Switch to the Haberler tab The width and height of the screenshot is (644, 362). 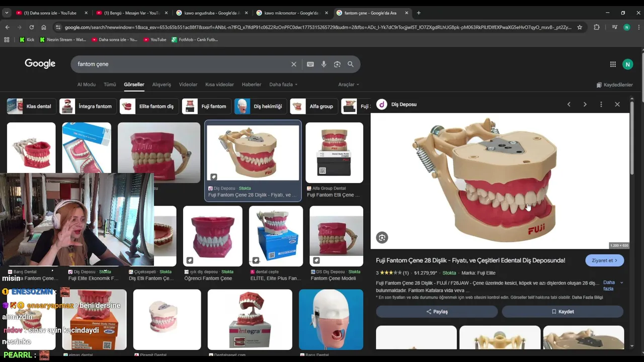(x=252, y=84)
